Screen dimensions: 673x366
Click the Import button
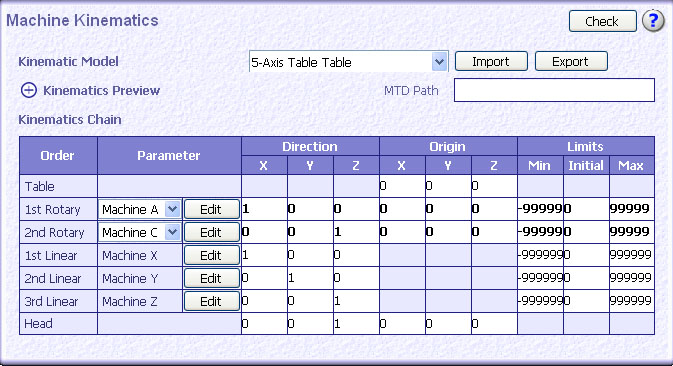tap(491, 61)
